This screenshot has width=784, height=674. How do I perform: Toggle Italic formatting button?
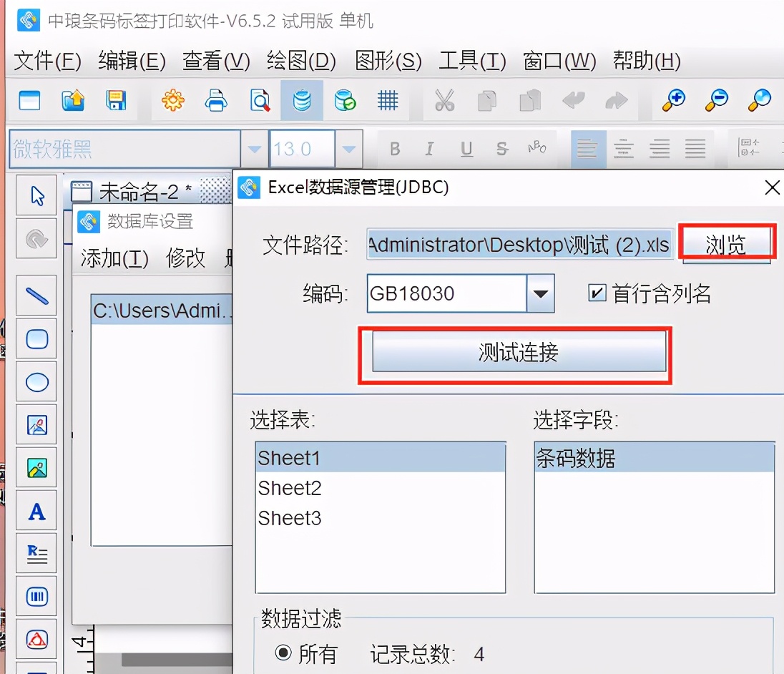[x=429, y=149]
